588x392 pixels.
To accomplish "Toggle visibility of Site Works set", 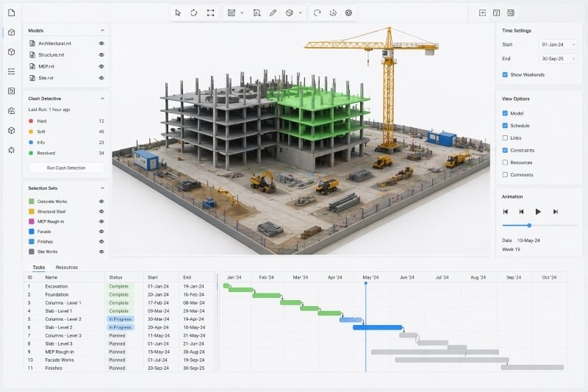I will (x=101, y=252).
